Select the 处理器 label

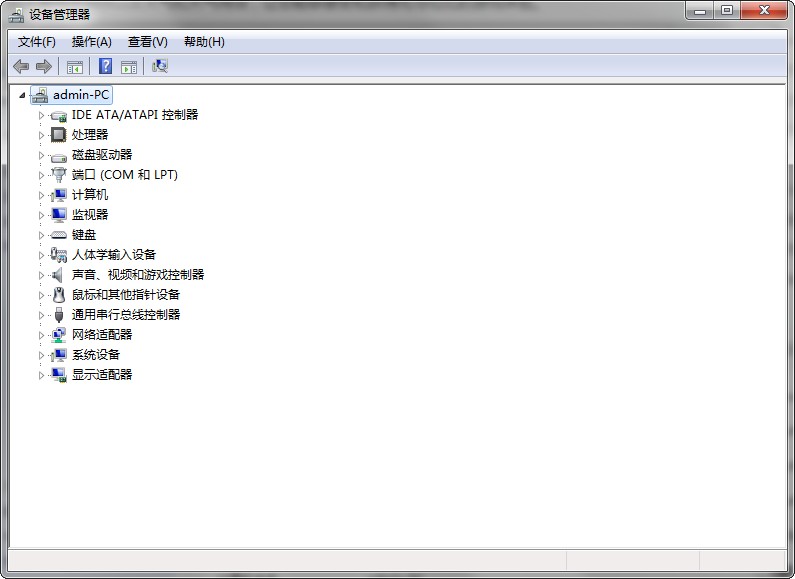tap(90, 135)
